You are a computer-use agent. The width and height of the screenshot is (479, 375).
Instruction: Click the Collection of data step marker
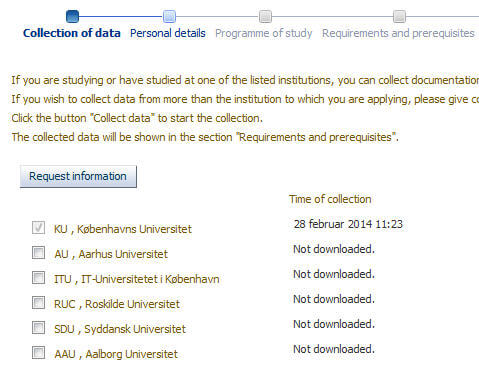pos(72,16)
